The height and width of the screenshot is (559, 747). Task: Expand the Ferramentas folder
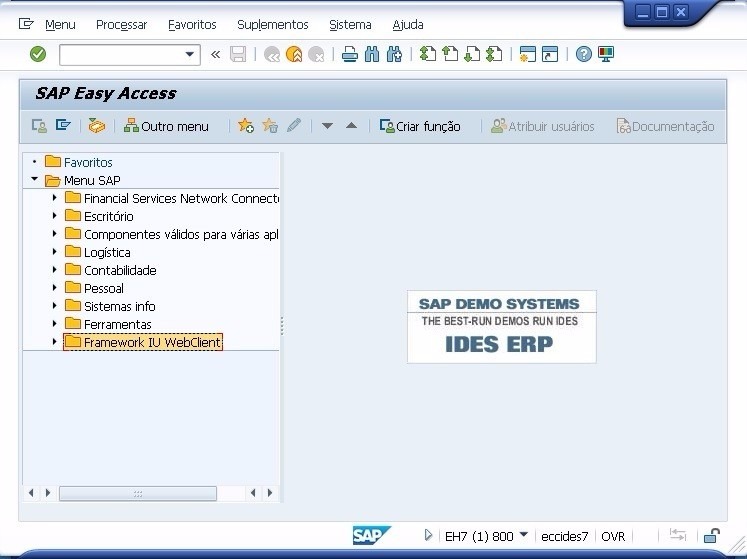pos(54,324)
